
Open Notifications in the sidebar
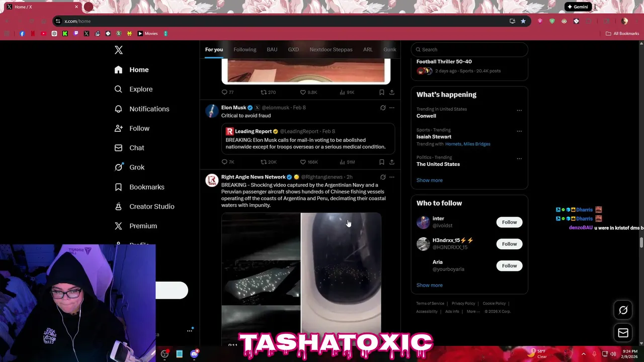coord(142,109)
